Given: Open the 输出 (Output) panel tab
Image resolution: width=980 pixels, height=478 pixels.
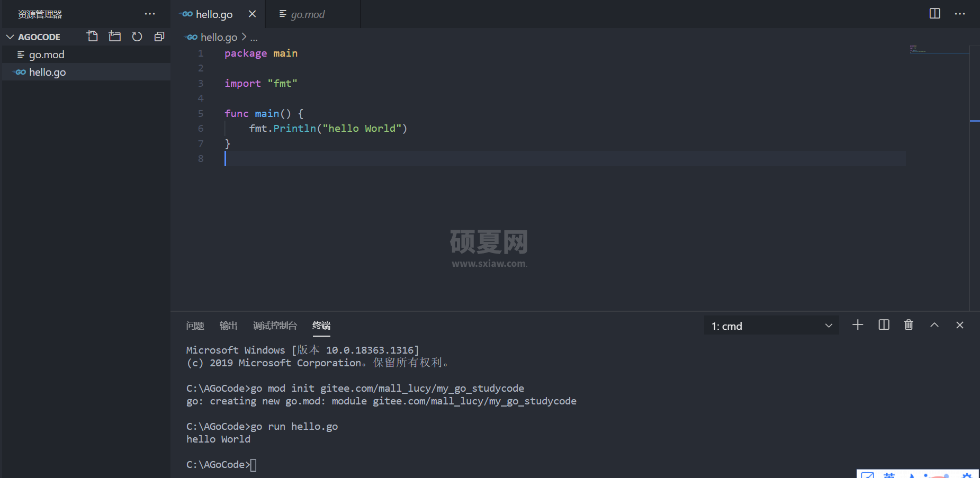Looking at the screenshot, I should pyautogui.click(x=228, y=326).
